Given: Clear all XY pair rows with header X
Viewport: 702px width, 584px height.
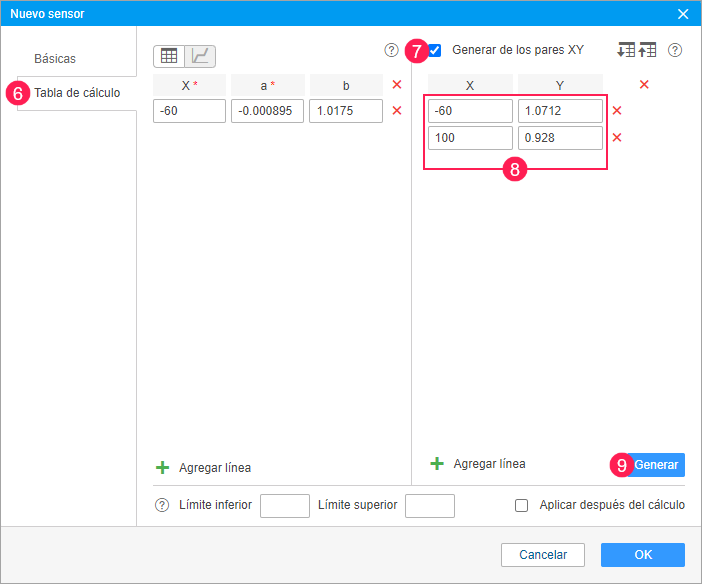Looking at the screenshot, I should coord(644,84).
